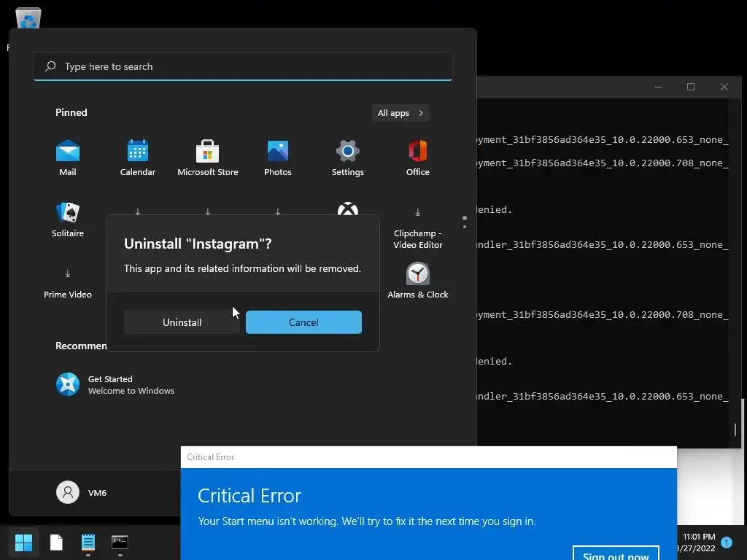
Task: Open the Mail app in Pinned
Action: click(x=68, y=157)
